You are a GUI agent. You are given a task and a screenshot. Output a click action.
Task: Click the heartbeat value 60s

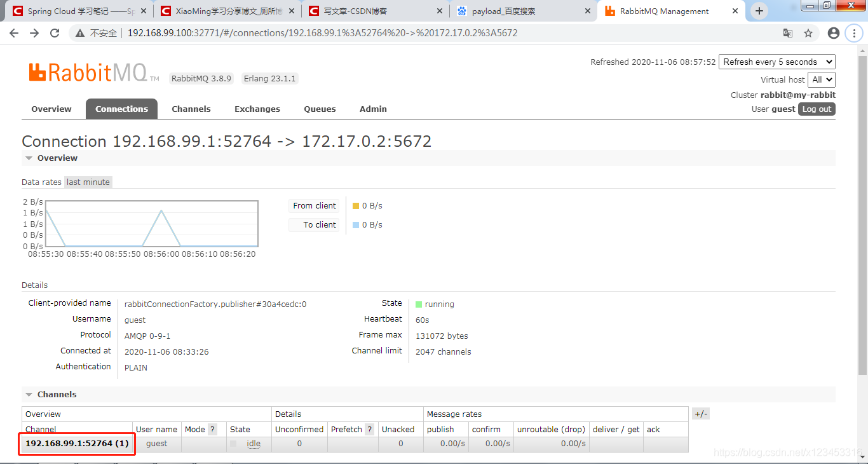pyautogui.click(x=423, y=320)
